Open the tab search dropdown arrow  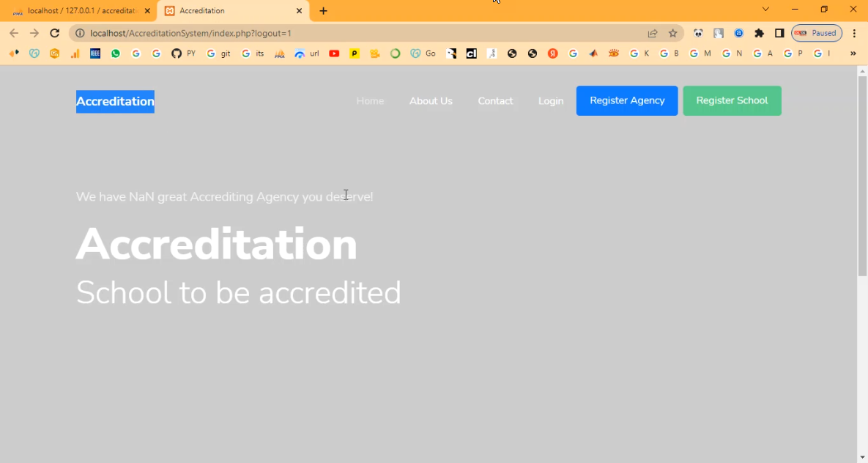(x=765, y=10)
